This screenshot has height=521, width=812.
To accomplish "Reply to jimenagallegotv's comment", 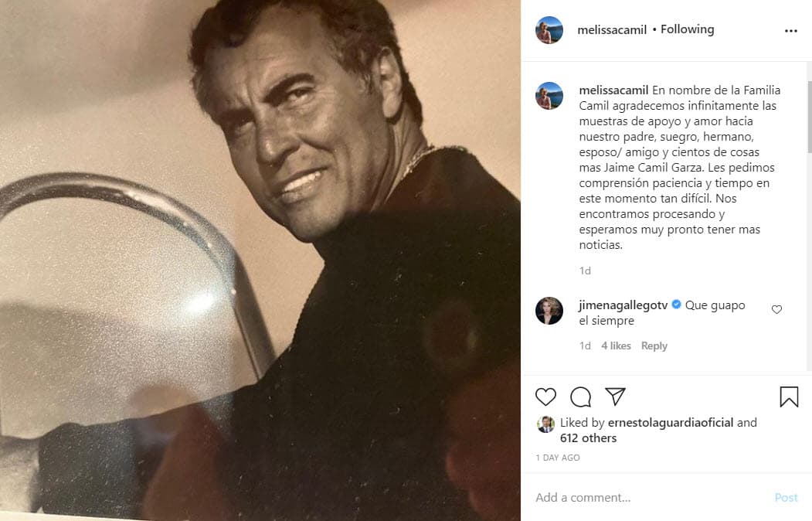I will click(654, 346).
